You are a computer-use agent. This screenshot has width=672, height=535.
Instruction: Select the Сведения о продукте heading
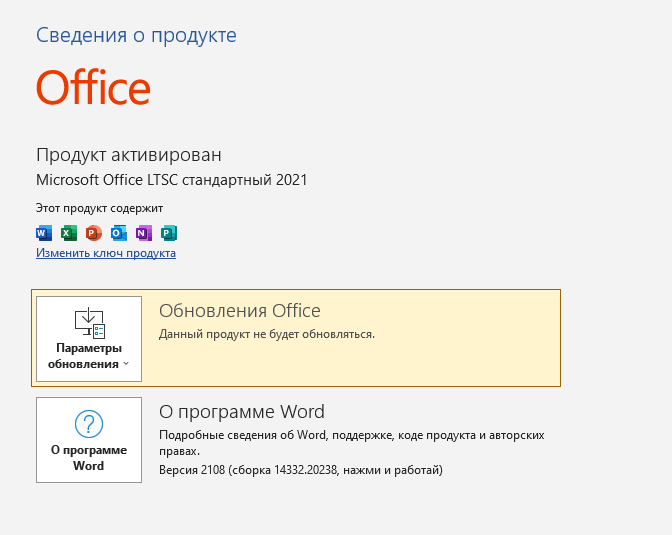pos(136,35)
